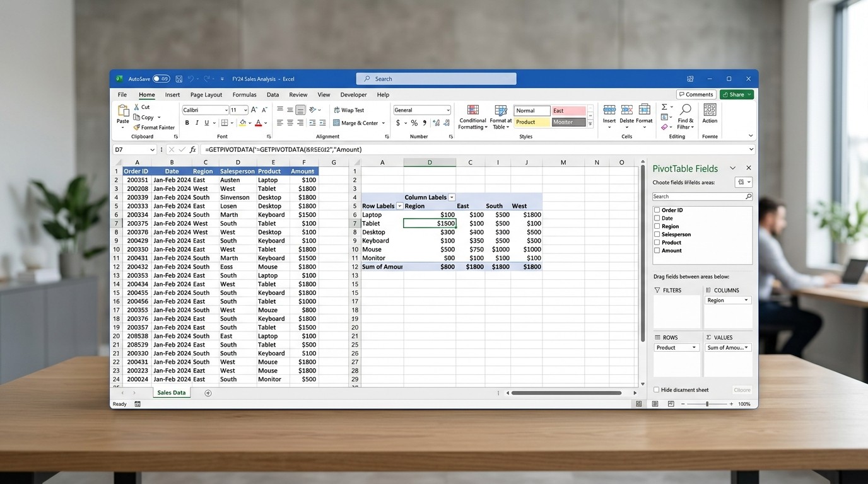
Task: Click the Wrap Text button
Action: pyautogui.click(x=349, y=110)
